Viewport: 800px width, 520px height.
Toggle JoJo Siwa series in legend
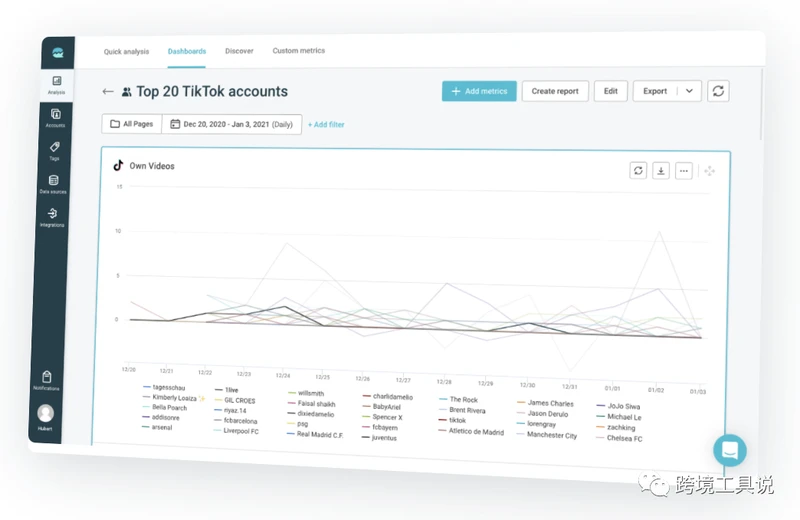pyautogui.click(x=618, y=406)
